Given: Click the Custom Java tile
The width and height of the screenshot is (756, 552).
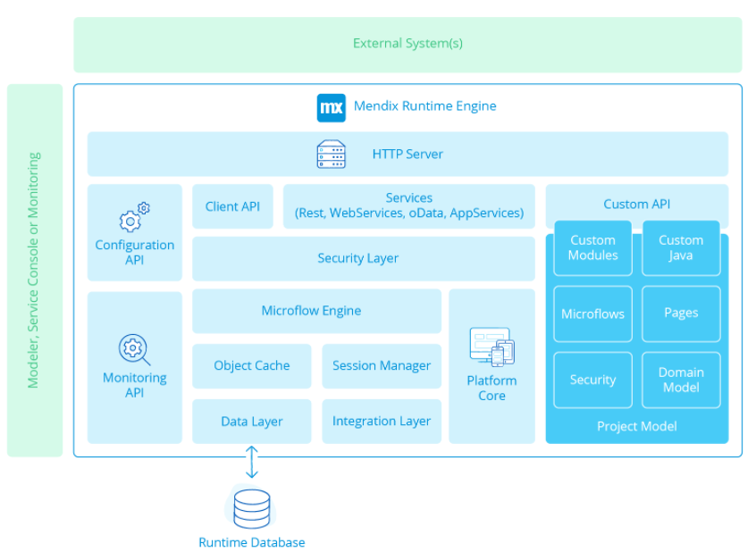Looking at the screenshot, I should pos(681,247).
